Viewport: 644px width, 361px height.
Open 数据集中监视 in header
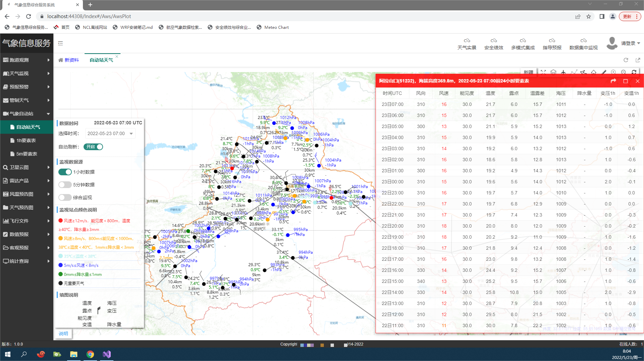point(584,44)
